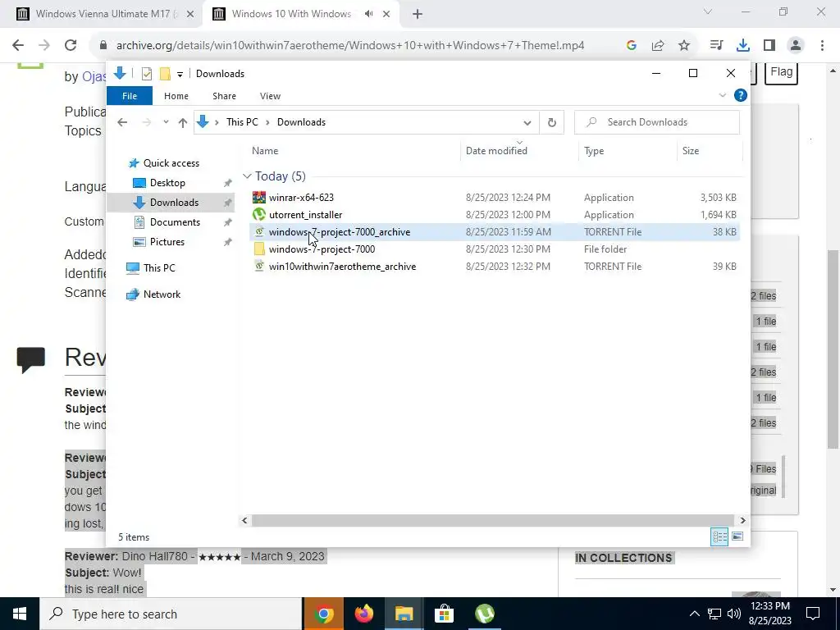The height and width of the screenshot is (630, 840).
Task: Click the Type here to search box
Action: point(171,614)
